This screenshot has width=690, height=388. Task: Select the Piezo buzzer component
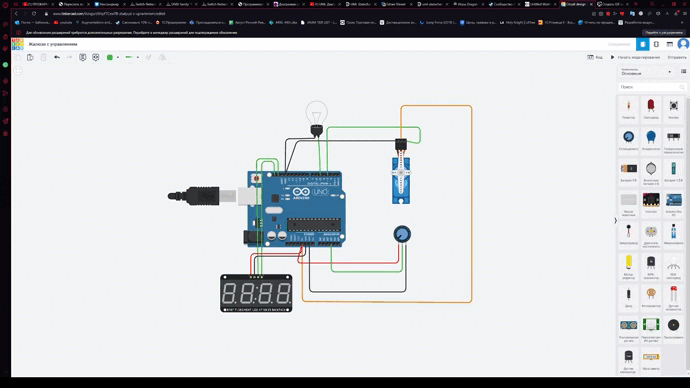pyautogui.click(x=673, y=329)
